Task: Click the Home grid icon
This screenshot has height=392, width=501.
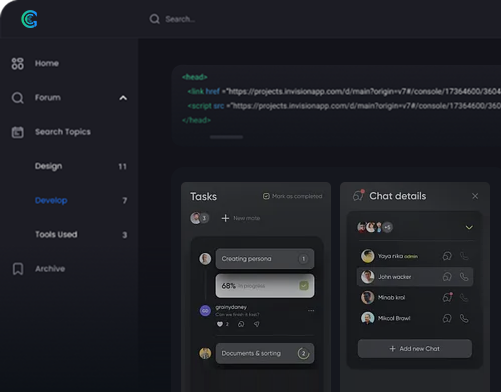Action: pos(17,63)
